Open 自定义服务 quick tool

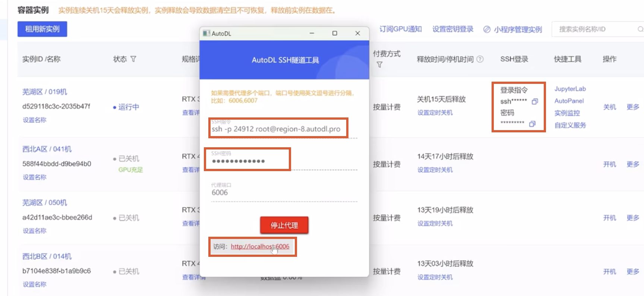pyautogui.click(x=570, y=125)
